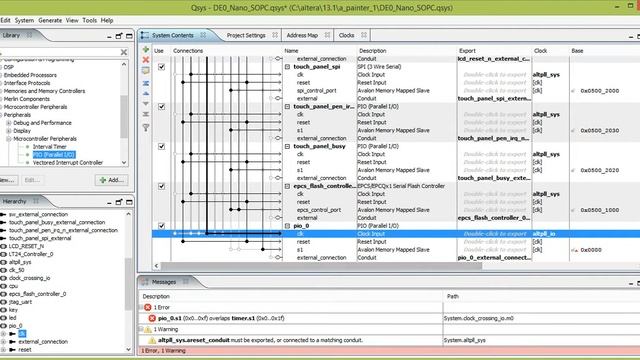Open the View menu
This screenshot has height=360, width=640.
tap(72, 20)
